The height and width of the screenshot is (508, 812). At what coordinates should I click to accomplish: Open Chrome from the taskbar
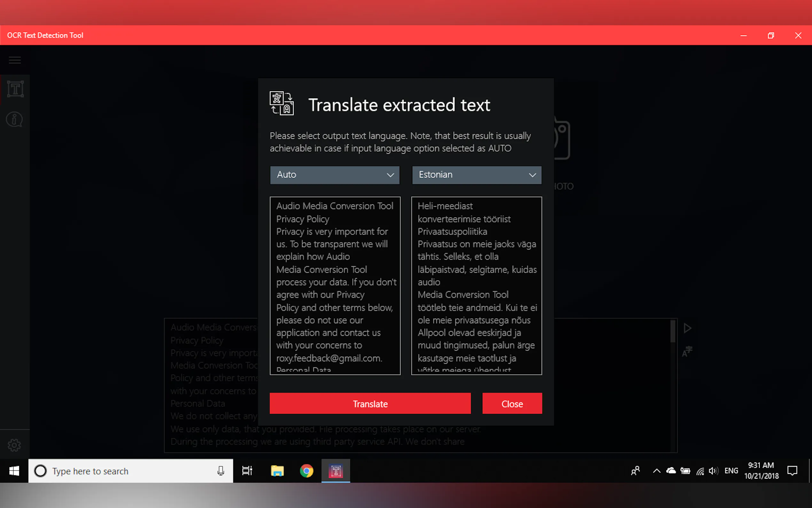pyautogui.click(x=307, y=471)
